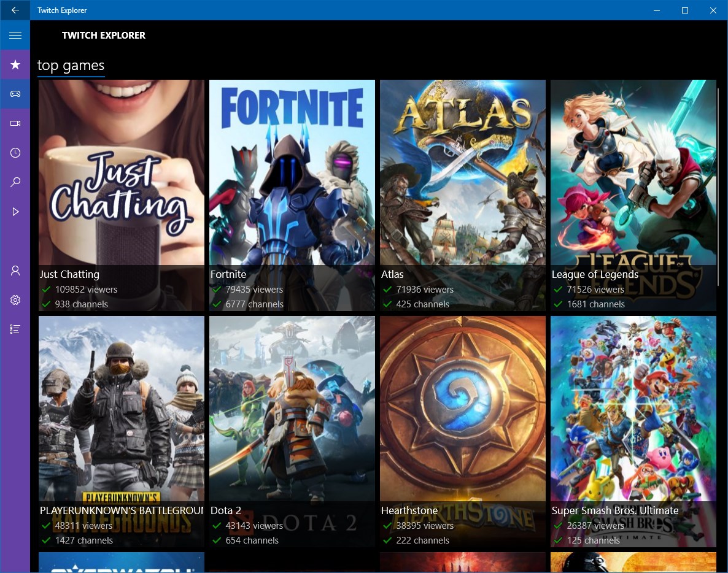Click '222 channels' under Hearthstone

422,540
